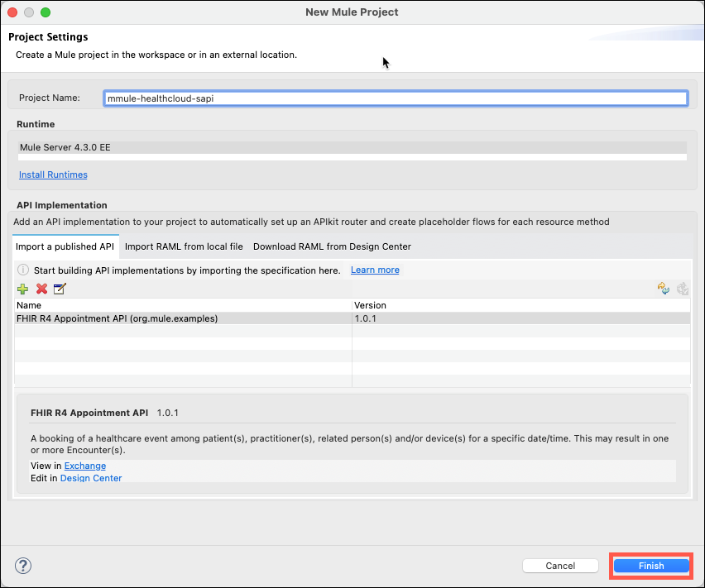Screen dimensions: 705x588
Task: View the API in Exchange link
Action: [x=85, y=466]
